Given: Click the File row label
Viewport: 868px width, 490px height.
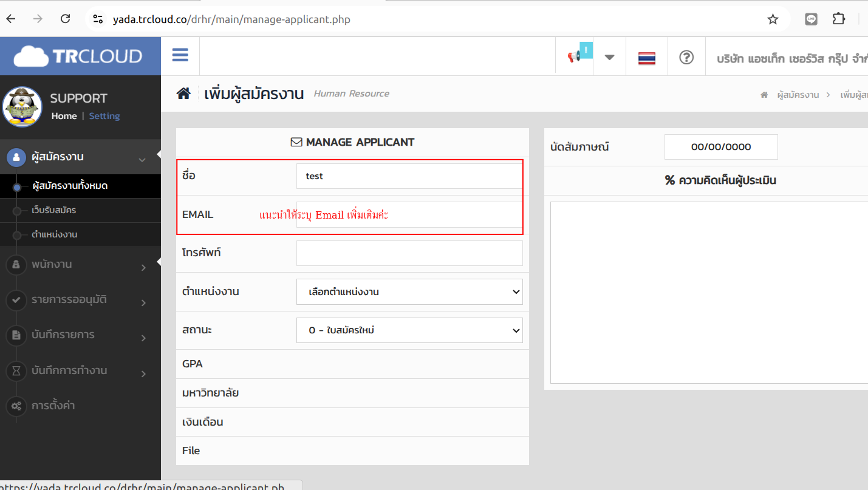Looking at the screenshot, I should [x=191, y=451].
